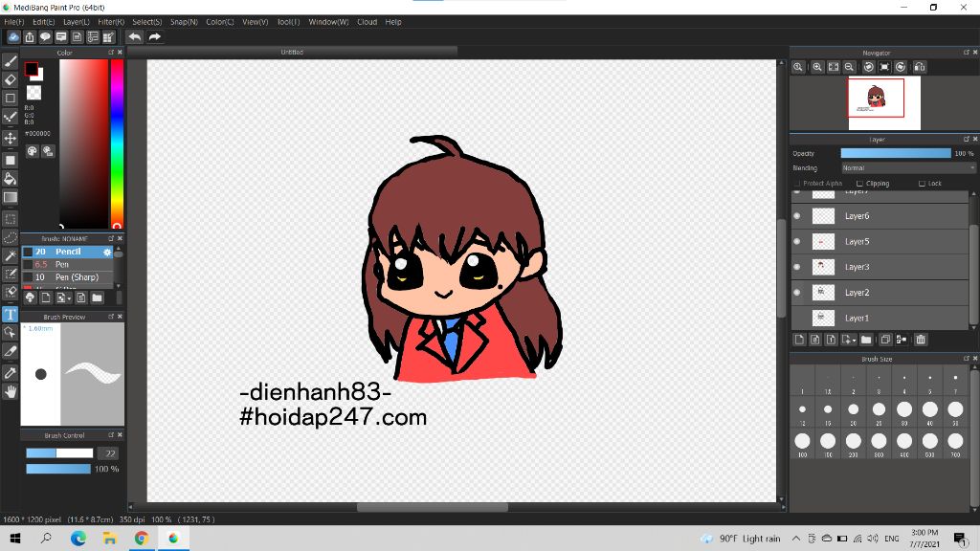Zoom out using Navigator magnifier minus

[x=850, y=67]
